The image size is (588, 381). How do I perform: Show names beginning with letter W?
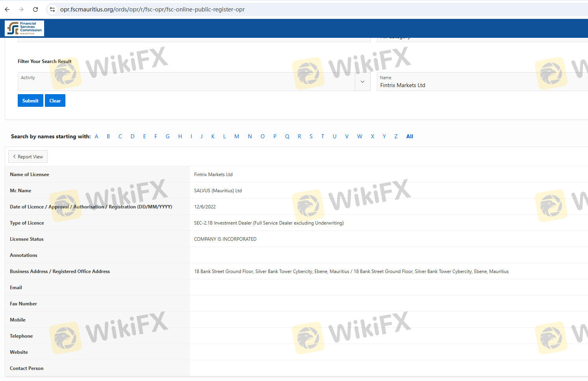pyautogui.click(x=360, y=136)
